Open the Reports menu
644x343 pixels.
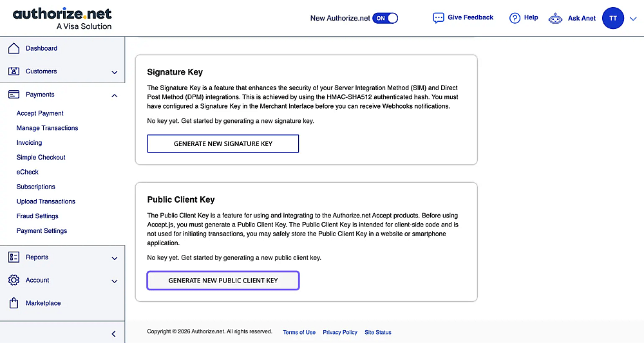(37, 257)
